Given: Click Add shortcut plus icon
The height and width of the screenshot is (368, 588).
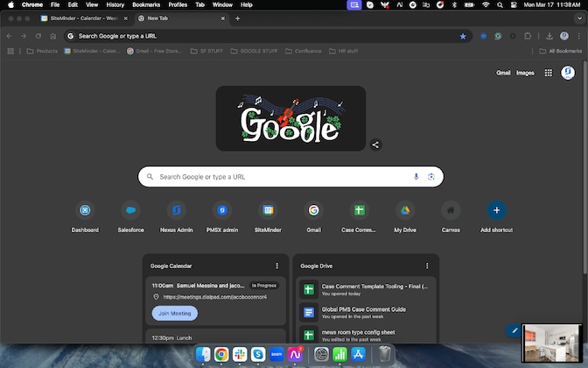Looking at the screenshot, I should click(x=496, y=210).
